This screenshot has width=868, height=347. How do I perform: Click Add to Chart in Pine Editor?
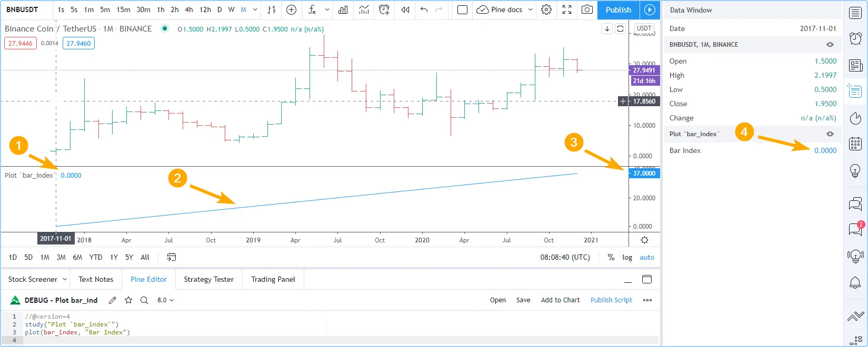coord(560,300)
